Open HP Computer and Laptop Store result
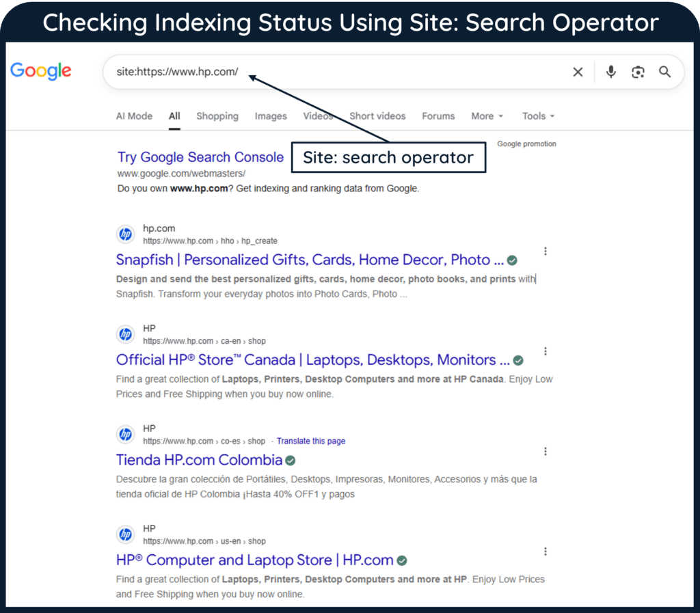This screenshot has height=613, width=700. 254,560
